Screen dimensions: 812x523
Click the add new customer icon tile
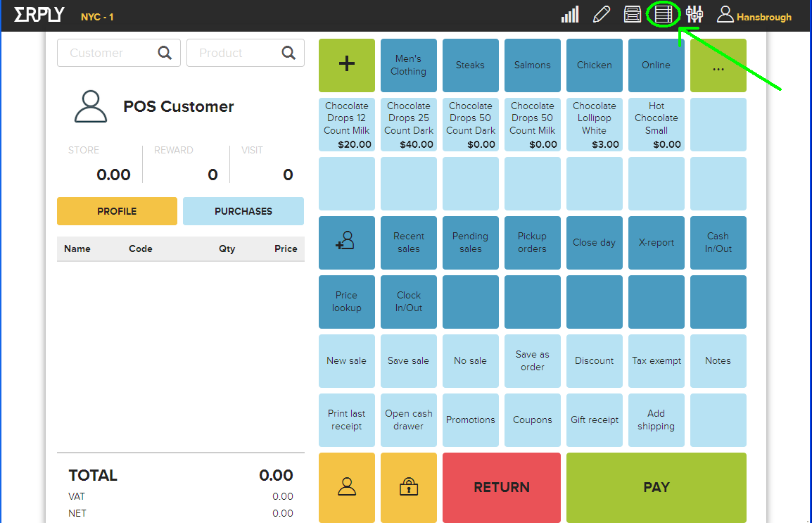tap(346, 242)
